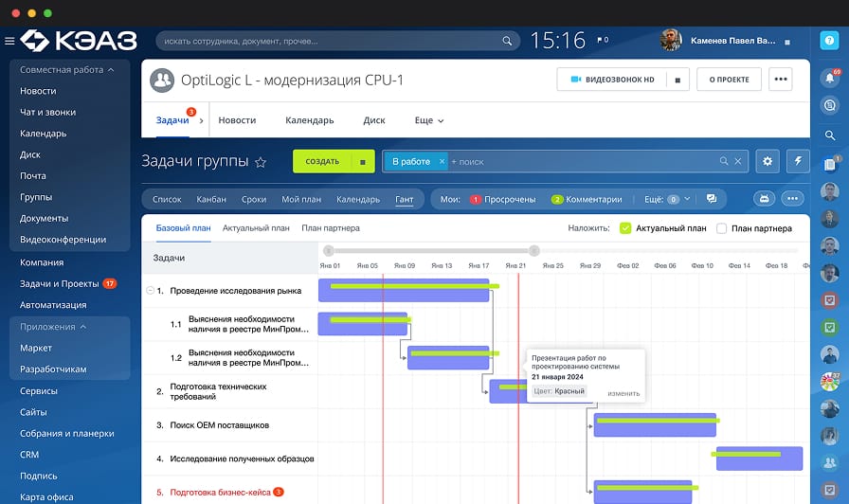Click the gear settings icon beside search
The height and width of the screenshot is (504, 849).
[768, 161]
